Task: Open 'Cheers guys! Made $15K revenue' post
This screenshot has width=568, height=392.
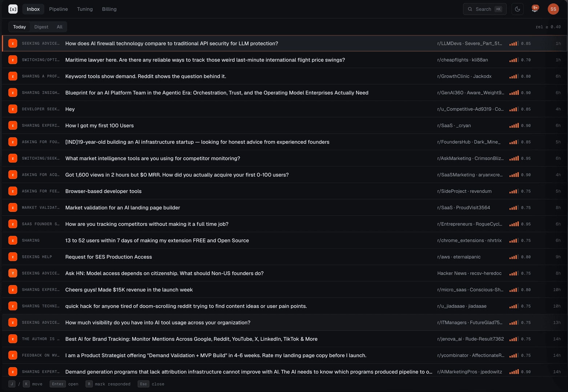Action: tap(129, 290)
